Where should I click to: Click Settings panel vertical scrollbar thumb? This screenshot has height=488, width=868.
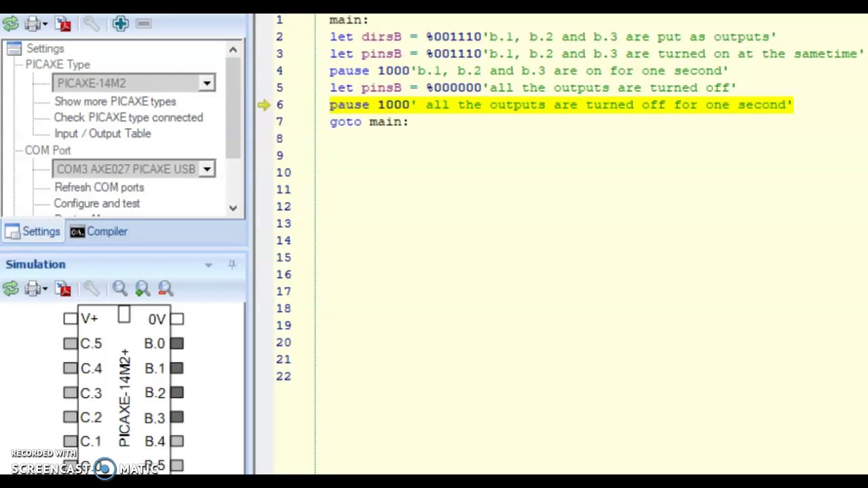233,107
